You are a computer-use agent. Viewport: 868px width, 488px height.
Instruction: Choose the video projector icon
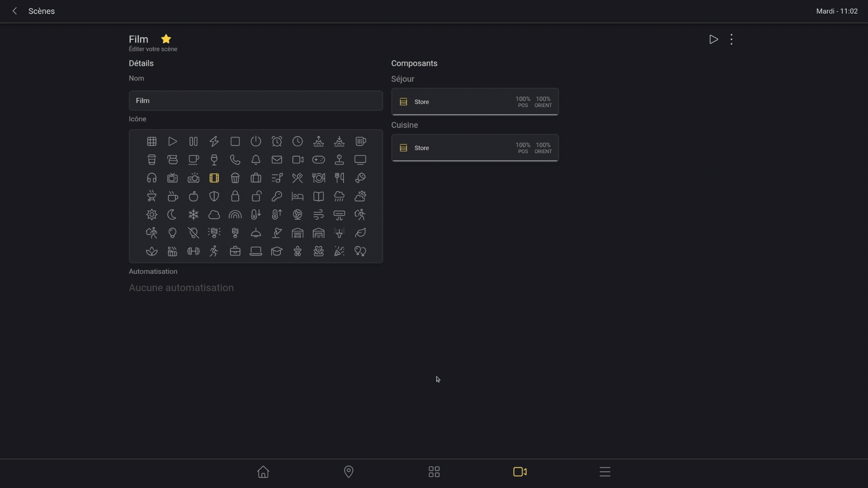coord(193,178)
